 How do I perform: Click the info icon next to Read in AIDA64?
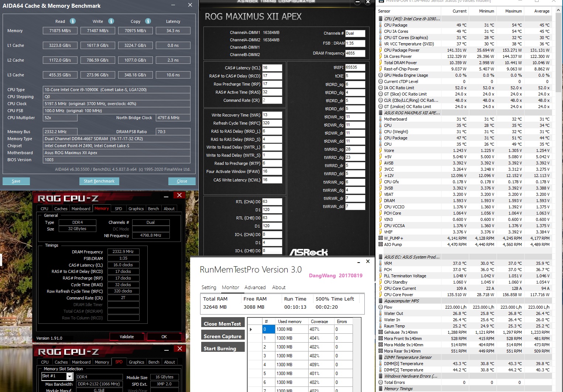[73, 21]
